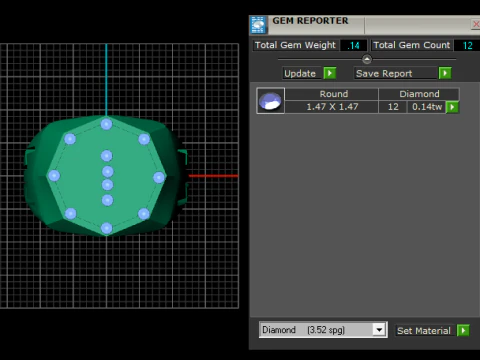This screenshot has width=480, height=360.
Task: Select the bottommost gem on the octagon model
Action: [x=106, y=228]
